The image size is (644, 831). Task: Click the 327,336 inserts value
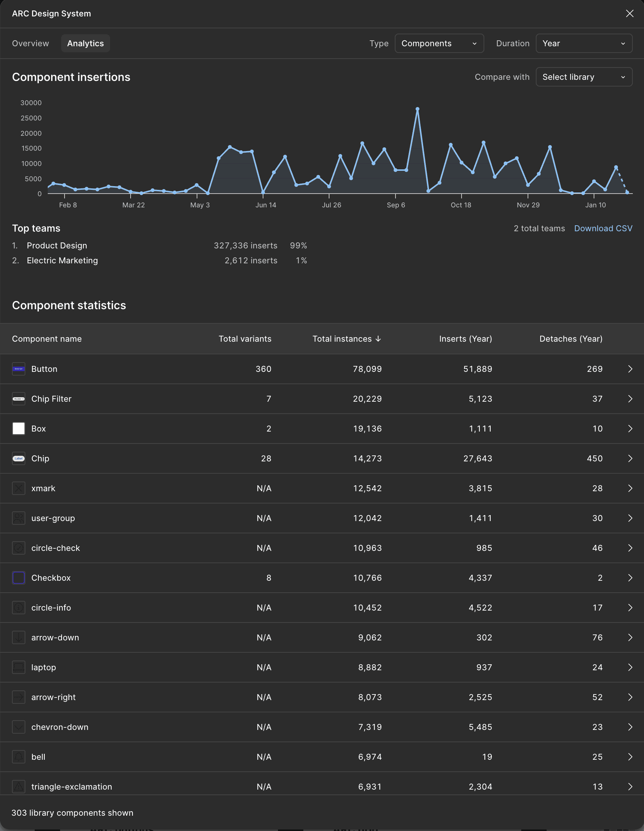tap(245, 245)
